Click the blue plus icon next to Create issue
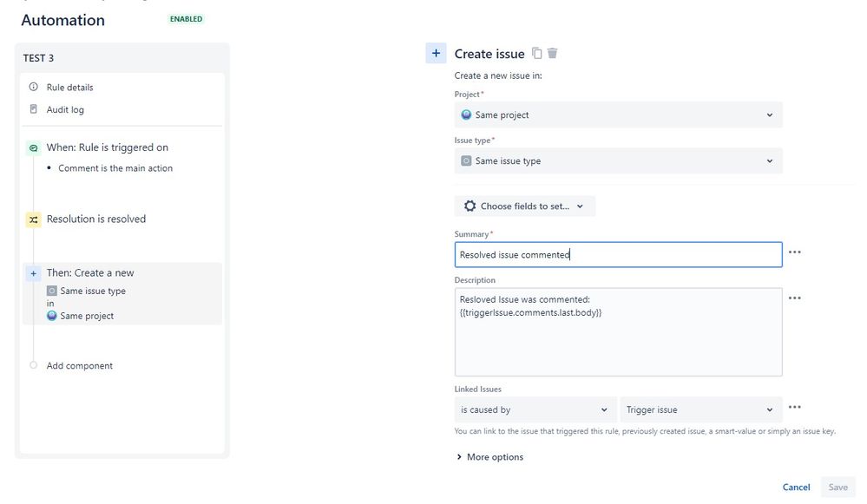The width and height of the screenshot is (867, 504). [x=436, y=53]
